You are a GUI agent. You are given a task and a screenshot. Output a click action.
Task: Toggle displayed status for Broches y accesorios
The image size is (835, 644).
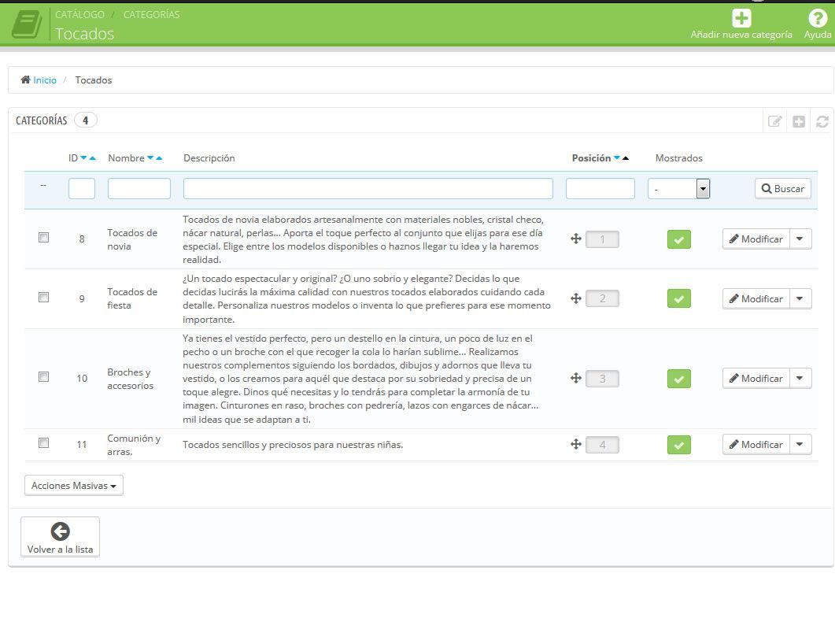coord(679,379)
